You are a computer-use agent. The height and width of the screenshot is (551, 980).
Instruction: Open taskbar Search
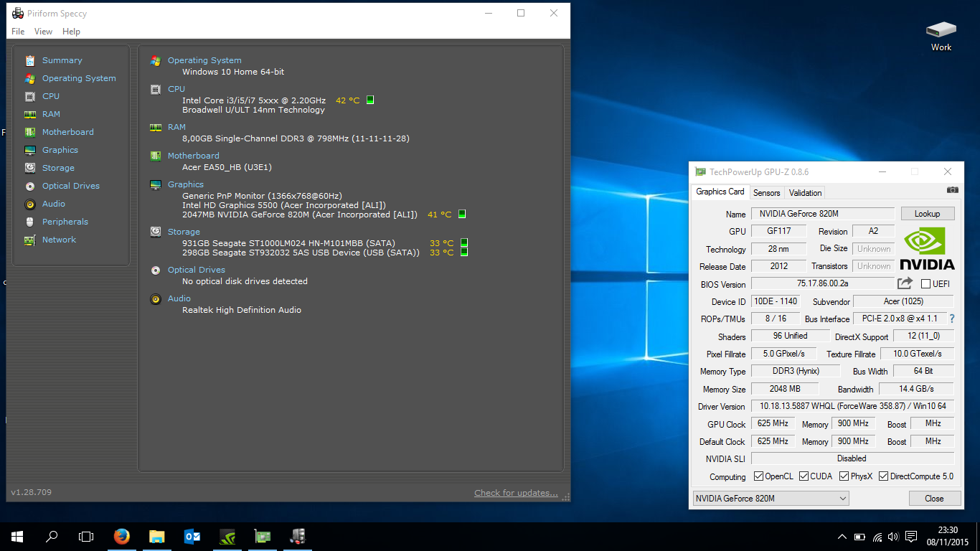tap(52, 536)
